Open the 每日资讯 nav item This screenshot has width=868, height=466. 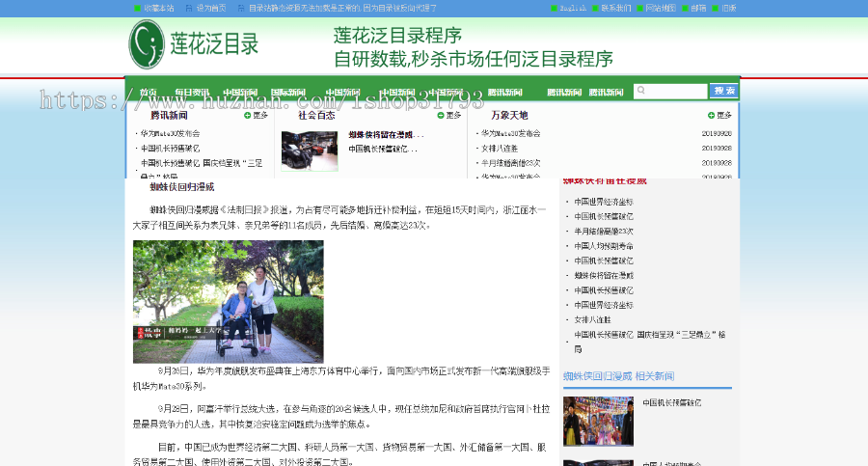click(x=192, y=92)
